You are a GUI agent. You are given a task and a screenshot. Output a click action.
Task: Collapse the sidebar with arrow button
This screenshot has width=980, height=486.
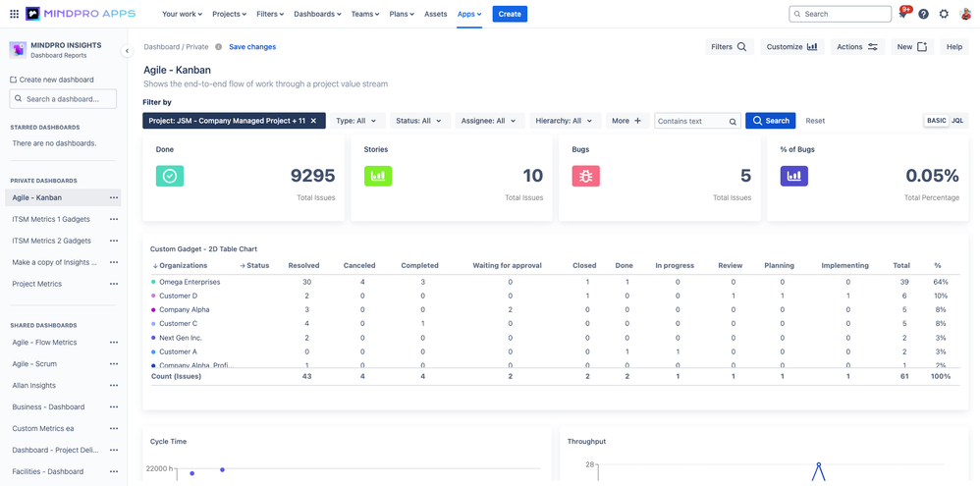point(127,51)
